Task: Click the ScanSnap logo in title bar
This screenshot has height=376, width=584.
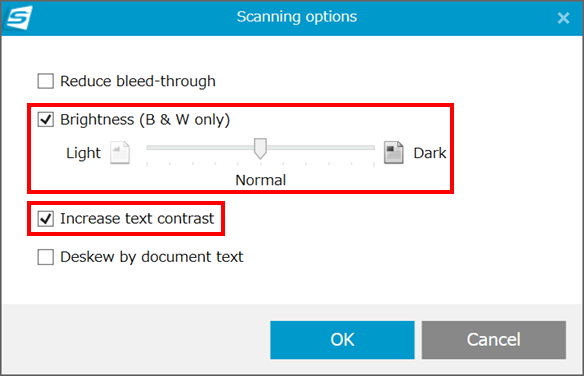Action: point(20,17)
